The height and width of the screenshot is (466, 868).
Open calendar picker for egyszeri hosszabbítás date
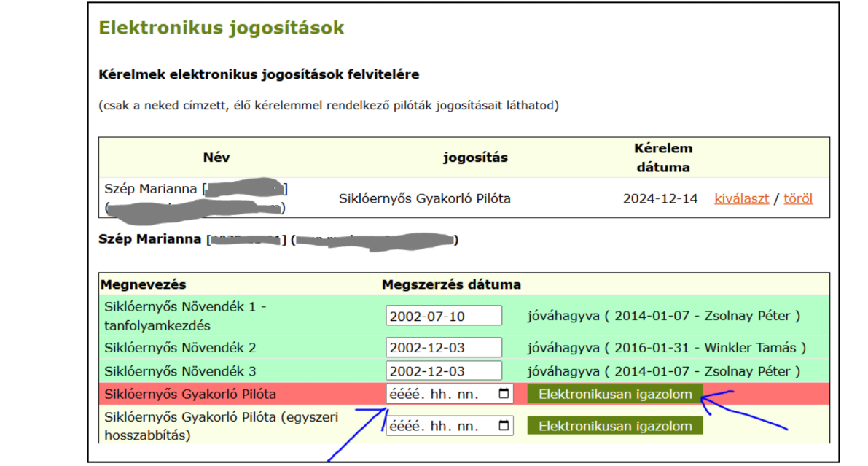tap(504, 426)
